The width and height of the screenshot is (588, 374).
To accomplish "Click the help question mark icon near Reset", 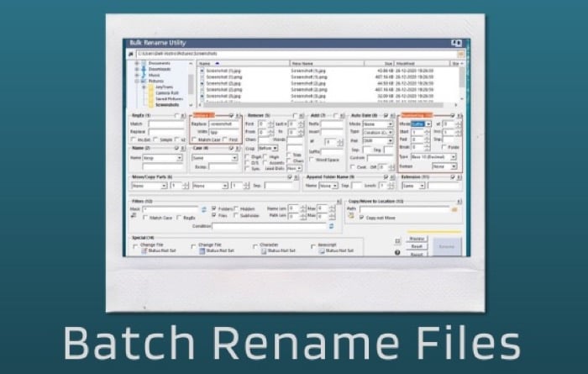I will tap(397, 252).
